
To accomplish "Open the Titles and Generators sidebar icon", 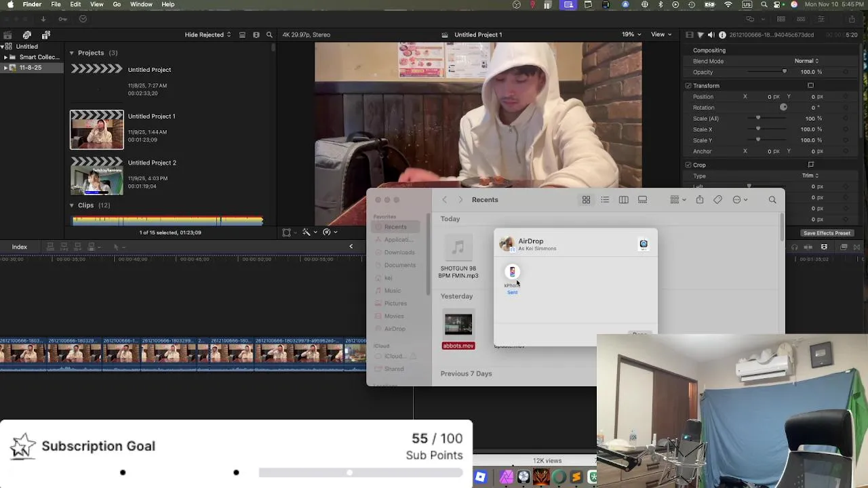I will pyautogui.click(x=46, y=35).
